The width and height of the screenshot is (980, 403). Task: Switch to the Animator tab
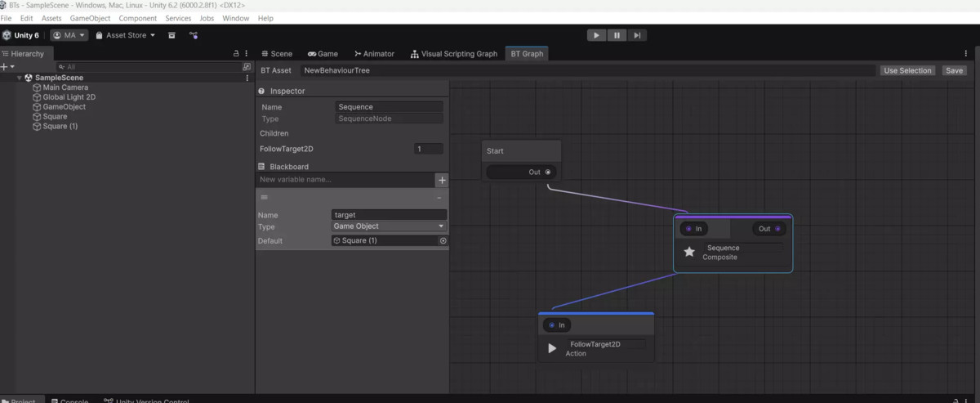374,54
